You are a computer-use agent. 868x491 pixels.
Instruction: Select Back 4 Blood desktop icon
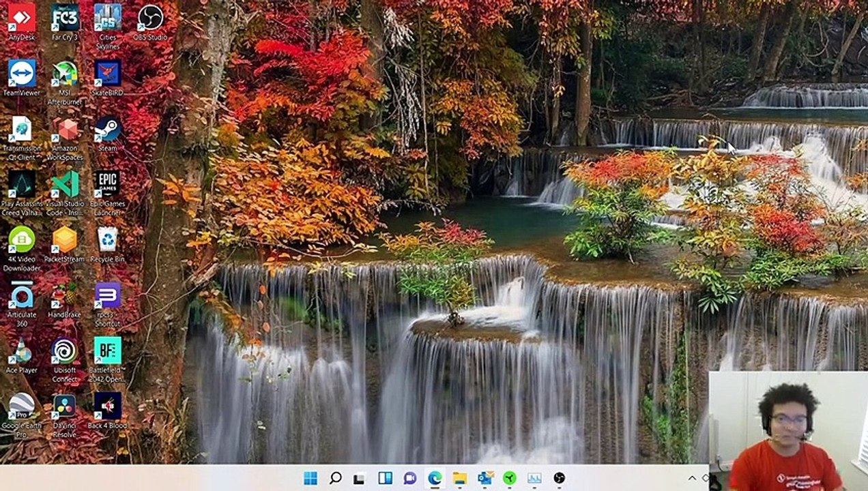pyautogui.click(x=108, y=411)
